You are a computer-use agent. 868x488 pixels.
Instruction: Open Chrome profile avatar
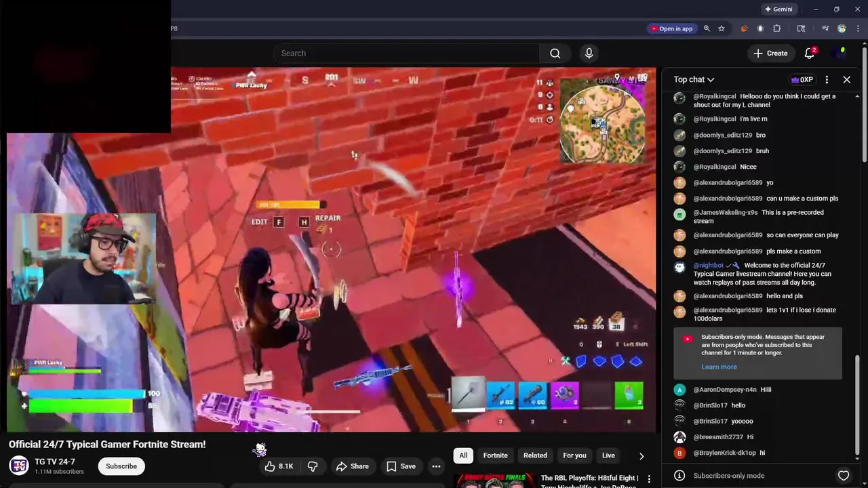click(842, 28)
